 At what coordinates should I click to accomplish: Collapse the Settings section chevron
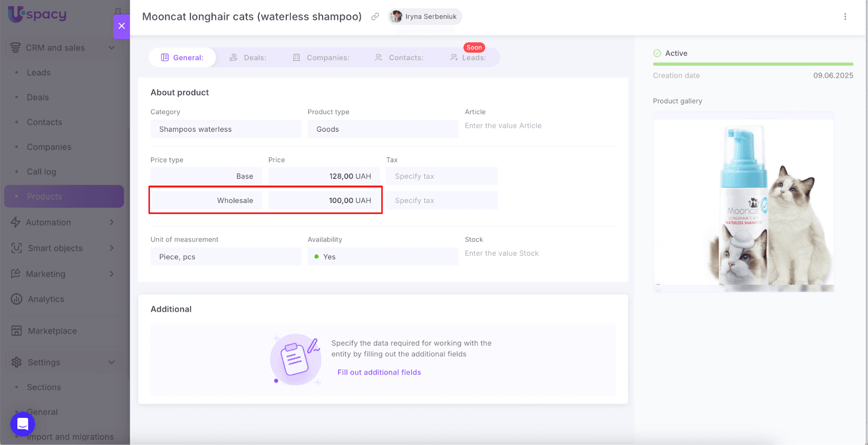tap(111, 363)
